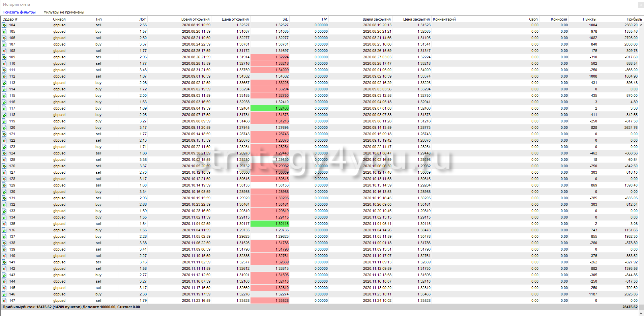This screenshot has width=644, height=316.
Task: Click the sell order icon for order 104
Action: 4,25
